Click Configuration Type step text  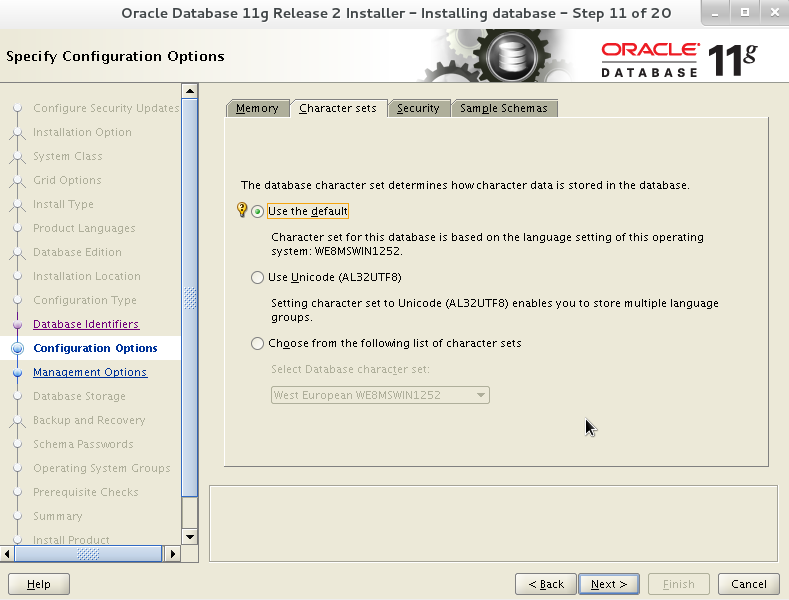85,301
